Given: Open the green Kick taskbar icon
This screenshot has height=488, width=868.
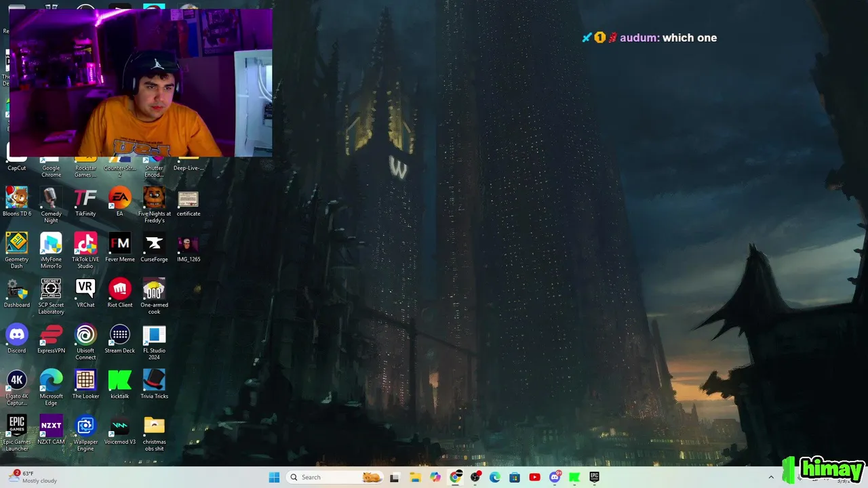Looking at the screenshot, I should pyautogui.click(x=574, y=477).
